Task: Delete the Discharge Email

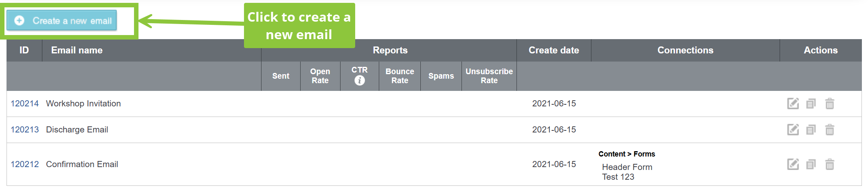Action: point(830,130)
